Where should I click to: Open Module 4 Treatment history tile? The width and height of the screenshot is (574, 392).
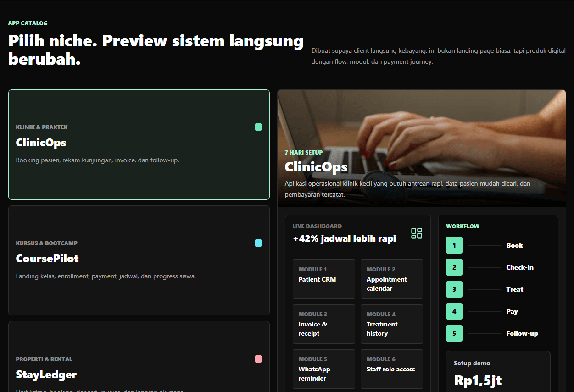[392, 324]
